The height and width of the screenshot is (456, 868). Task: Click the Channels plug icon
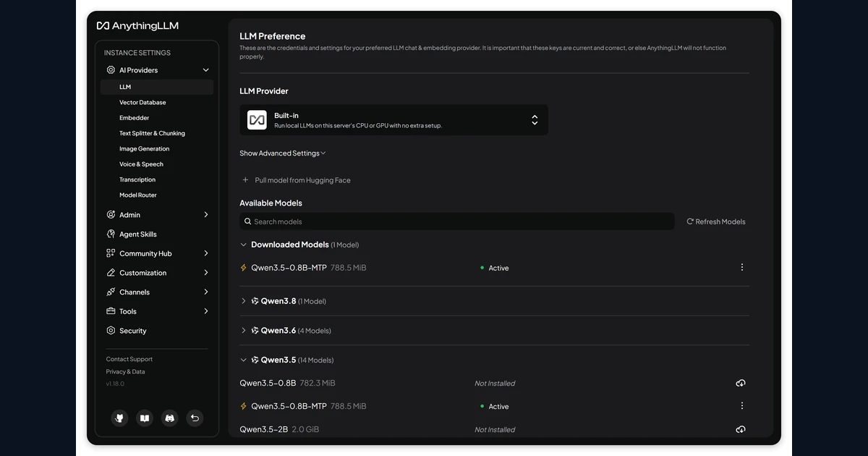point(111,292)
